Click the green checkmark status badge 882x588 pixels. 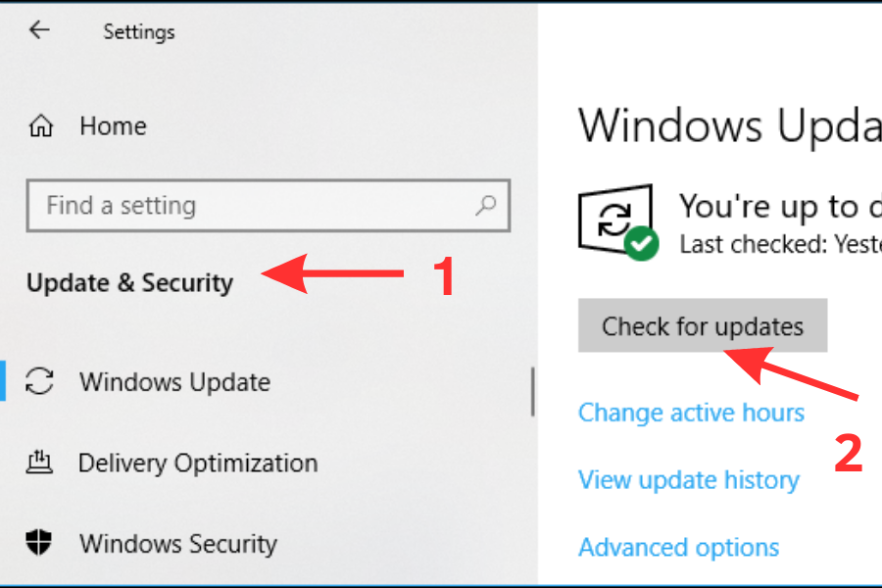[x=642, y=243]
